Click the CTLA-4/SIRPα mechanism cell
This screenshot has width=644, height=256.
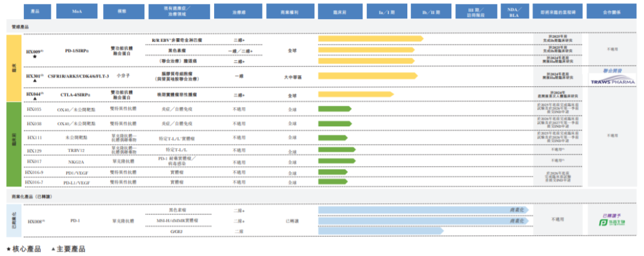(x=75, y=94)
